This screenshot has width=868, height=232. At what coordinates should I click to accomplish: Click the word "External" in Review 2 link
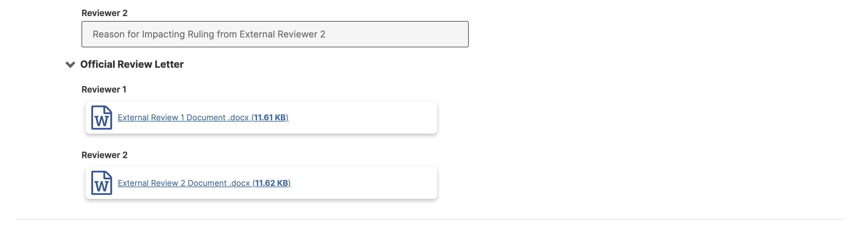[134, 183]
